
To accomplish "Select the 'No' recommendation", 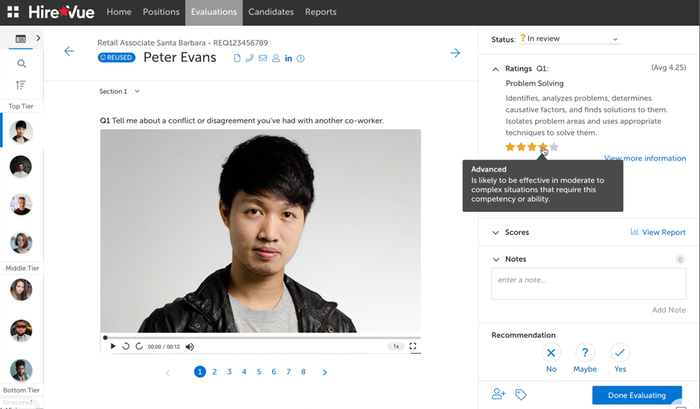I will [551, 353].
